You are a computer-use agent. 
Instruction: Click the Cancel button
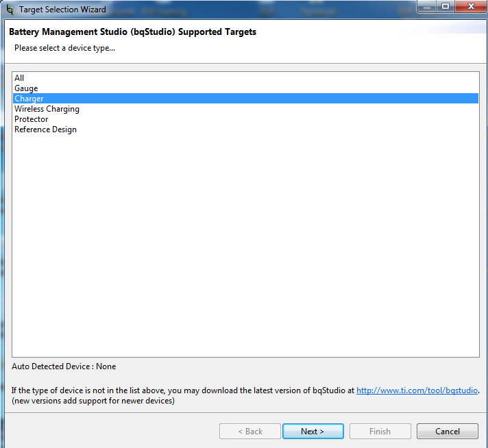tap(448, 431)
